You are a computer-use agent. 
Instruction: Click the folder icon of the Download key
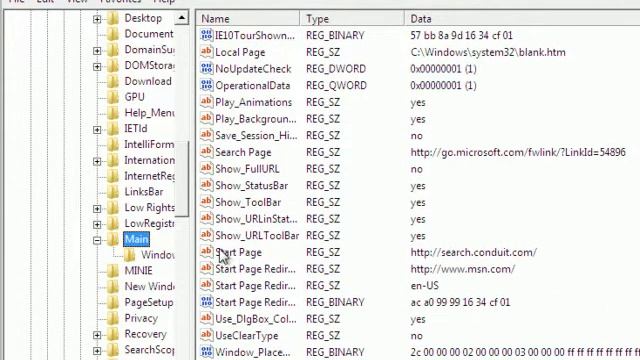113,81
